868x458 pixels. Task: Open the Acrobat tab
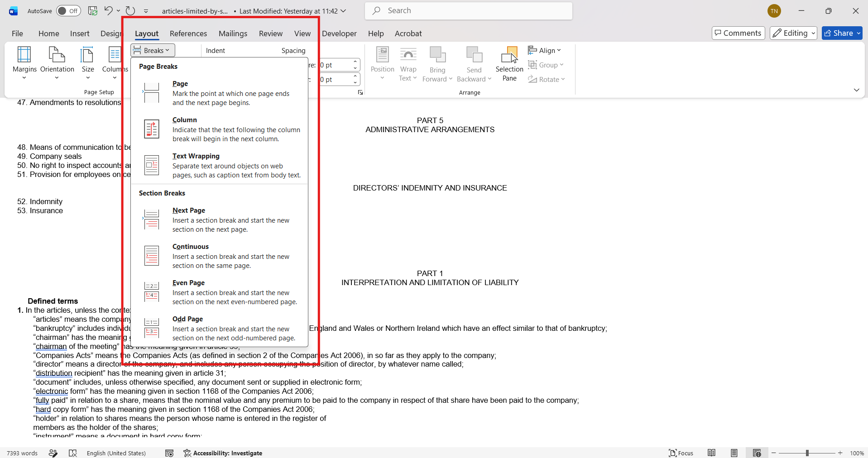click(408, 33)
